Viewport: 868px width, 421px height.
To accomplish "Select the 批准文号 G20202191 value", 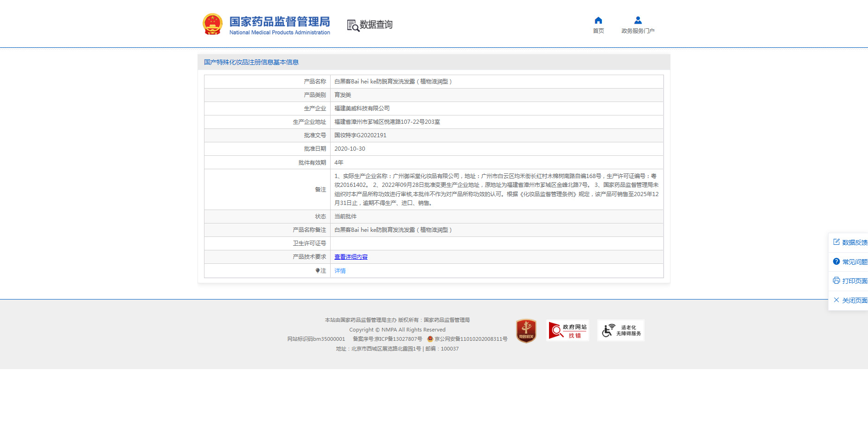I will [360, 135].
